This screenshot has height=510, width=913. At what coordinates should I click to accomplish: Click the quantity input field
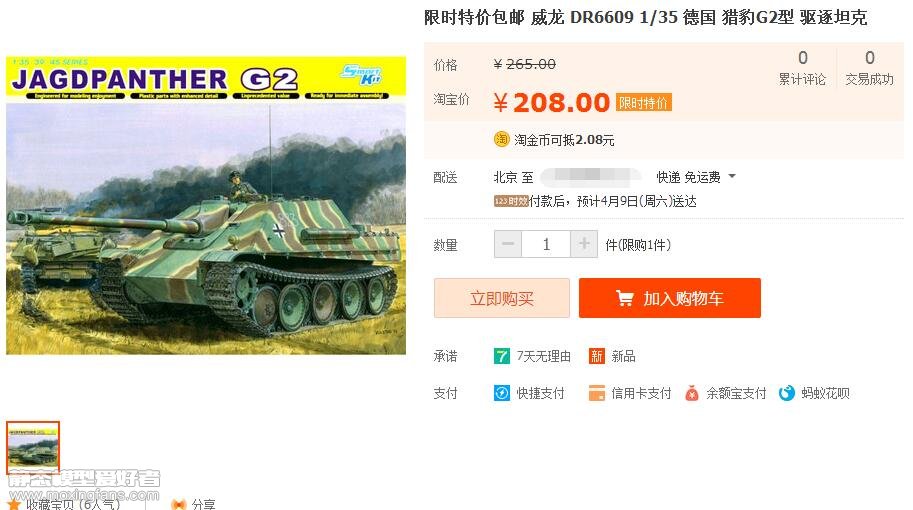coord(546,244)
